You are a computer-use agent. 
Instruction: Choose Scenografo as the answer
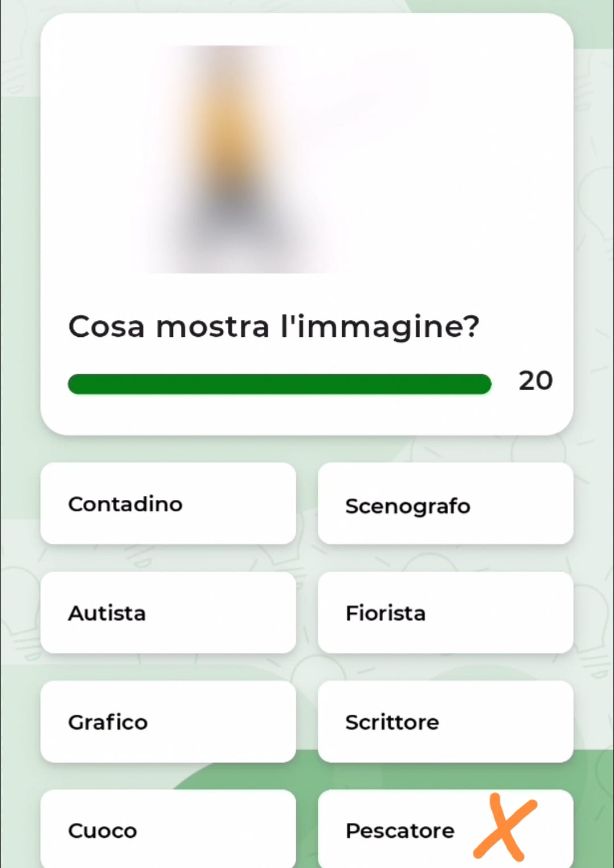[445, 503]
